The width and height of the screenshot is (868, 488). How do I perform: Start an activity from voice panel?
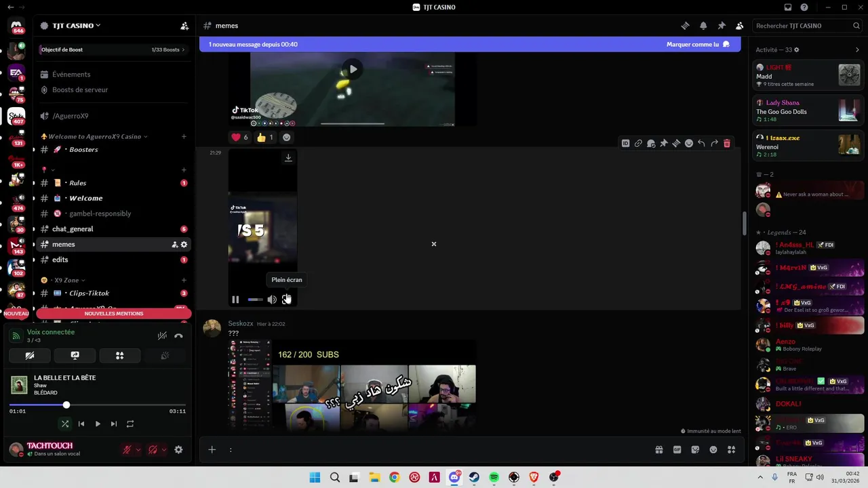coord(119,355)
